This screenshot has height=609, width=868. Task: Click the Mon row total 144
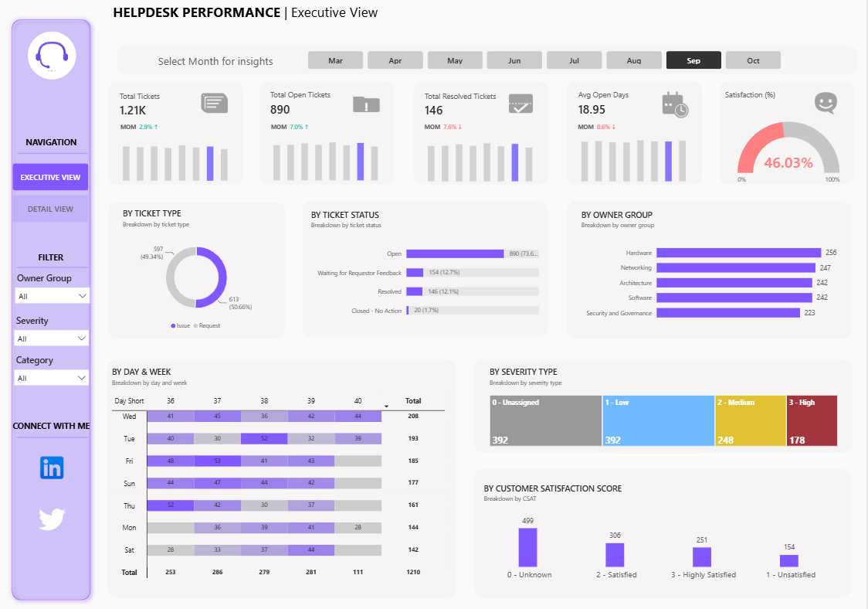point(413,528)
